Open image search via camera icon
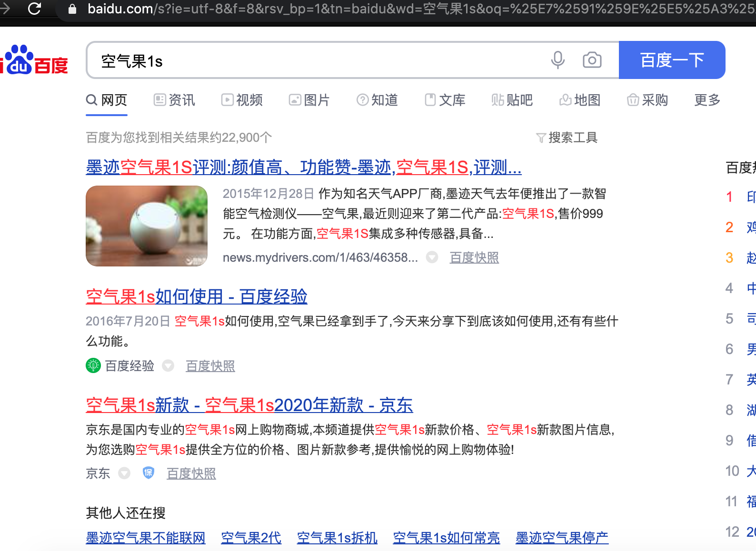 click(592, 60)
